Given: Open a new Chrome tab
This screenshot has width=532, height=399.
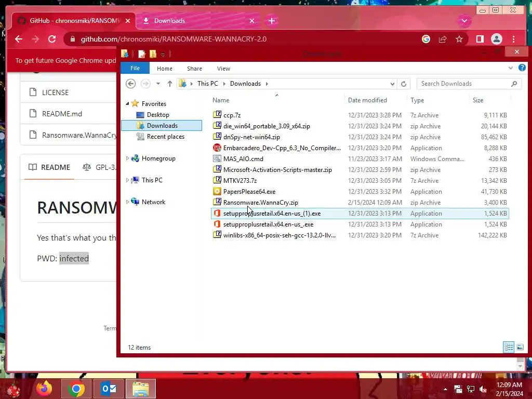Looking at the screenshot, I should 271,21.
